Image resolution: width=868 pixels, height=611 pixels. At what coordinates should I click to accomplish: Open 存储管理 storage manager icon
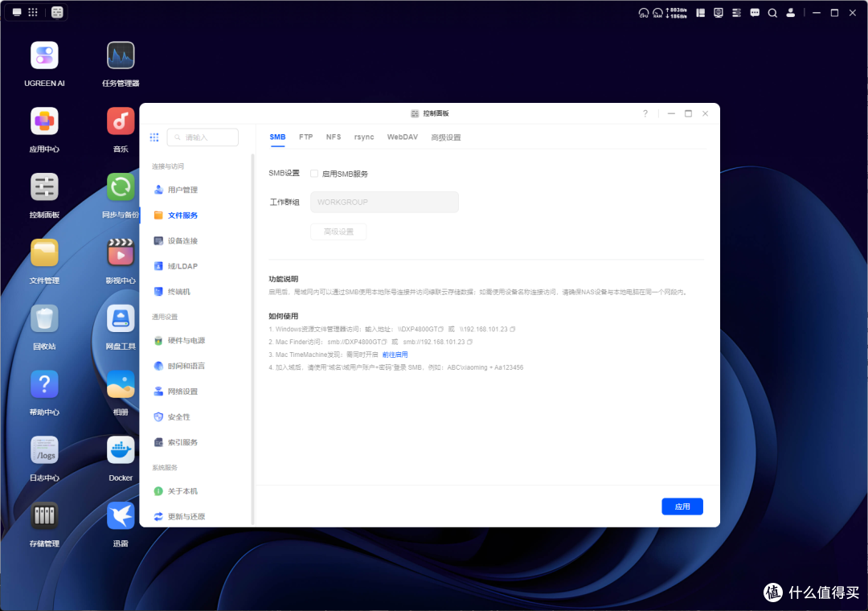click(x=44, y=516)
